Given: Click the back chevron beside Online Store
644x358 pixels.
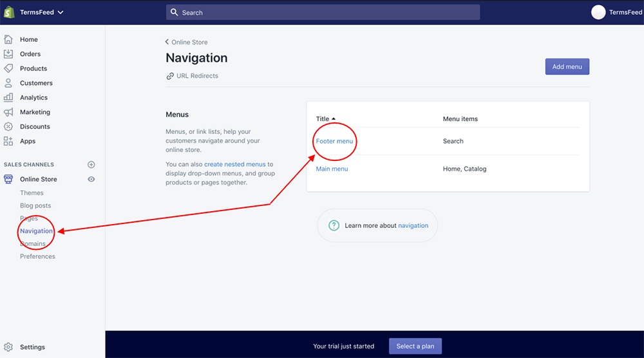Looking at the screenshot, I should pyautogui.click(x=167, y=41).
